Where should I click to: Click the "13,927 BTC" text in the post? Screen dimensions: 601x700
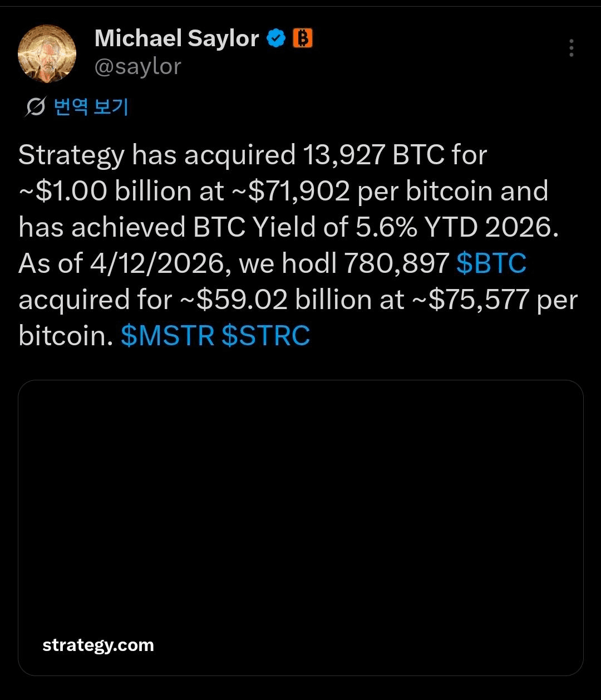pos(373,155)
